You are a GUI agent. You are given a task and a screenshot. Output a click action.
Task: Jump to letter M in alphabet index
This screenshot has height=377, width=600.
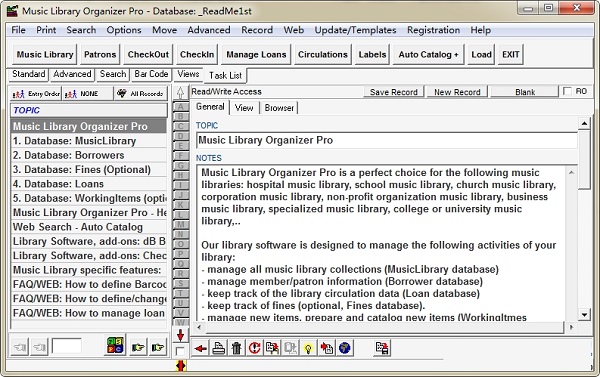[181, 225]
